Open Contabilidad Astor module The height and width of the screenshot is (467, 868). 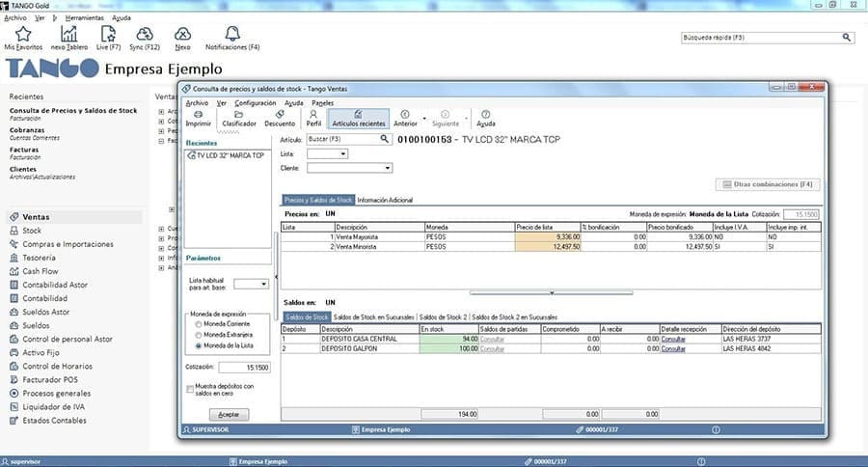click(x=55, y=285)
